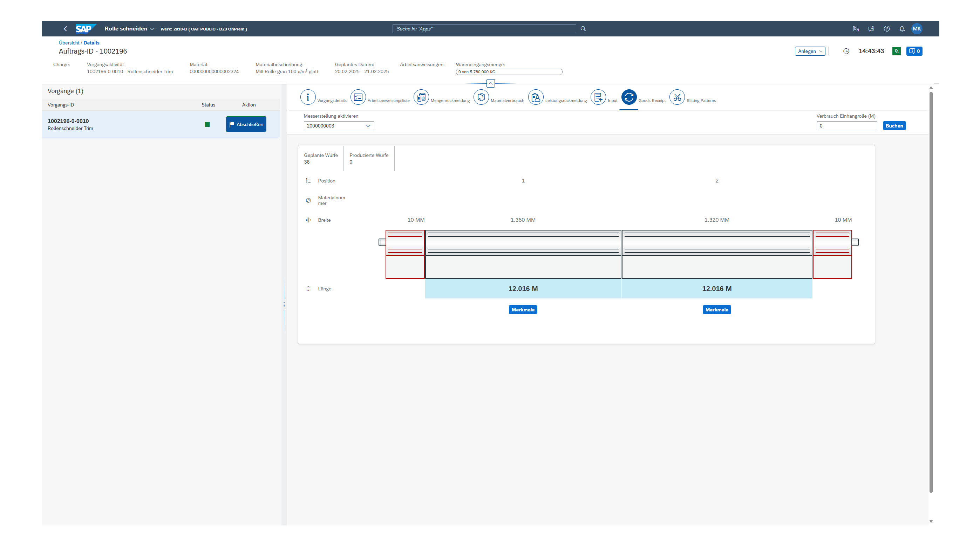Open the Slitting Patterns scissors icon
Viewport: 980px width, 544px height.
[x=677, y=97]
